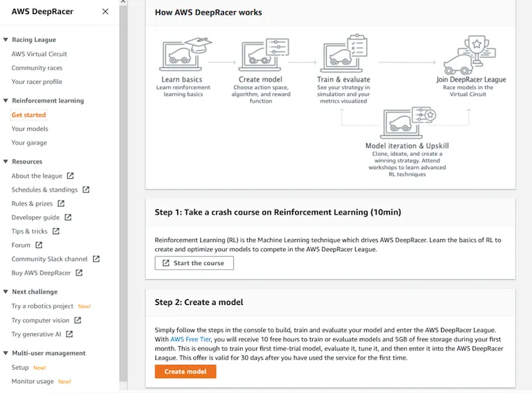This screenshot has width=532, height=393.
Task: Click the Model iteration & Upskill icon
Action: pos(408,122)
